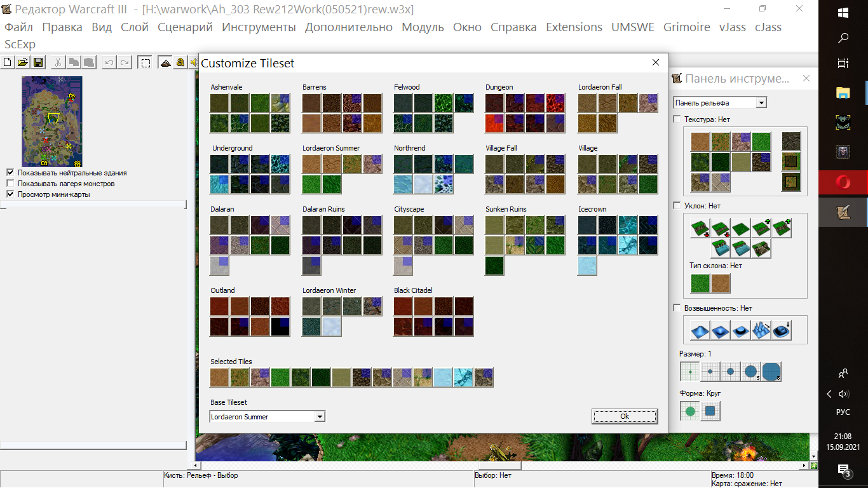Enable Показывать лагеря монстров checkbox
Screen dimensions: 868x488
10,183
